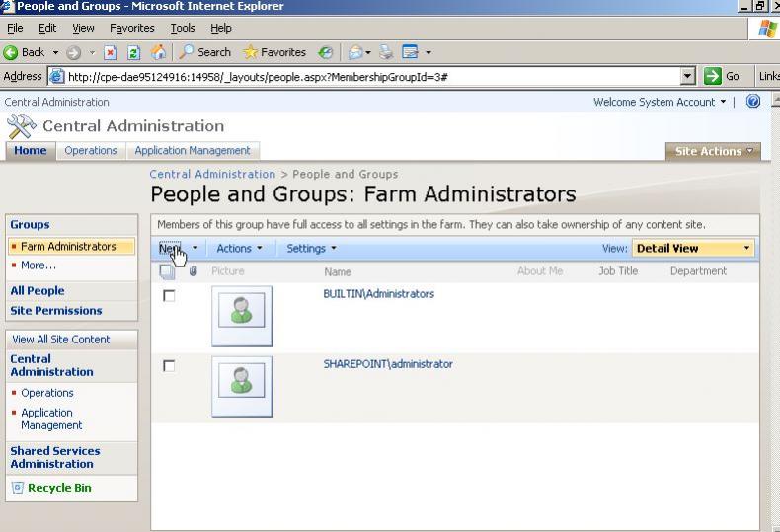Toggle the select-all checkbox in header
780x532 pixels.
pos(167,271)
